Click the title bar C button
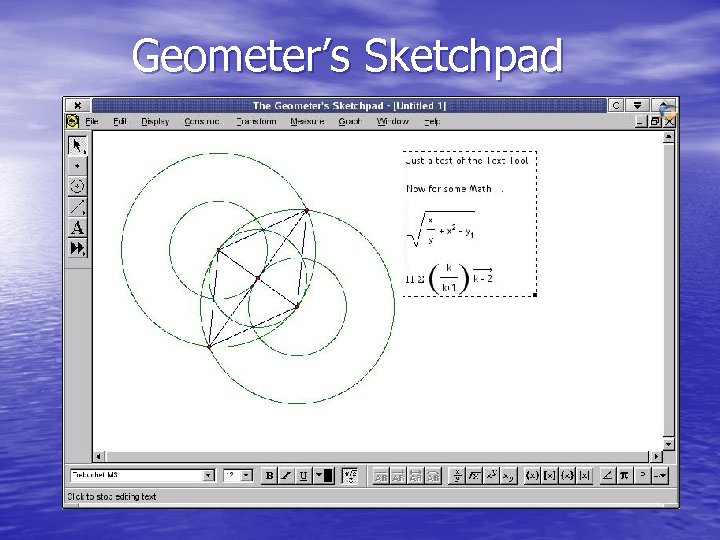This screenshot has height=540, width=720. tap(616, 105)
